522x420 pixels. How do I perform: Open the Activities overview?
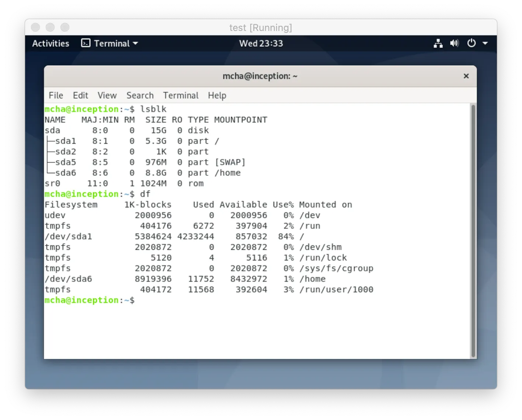51,43
